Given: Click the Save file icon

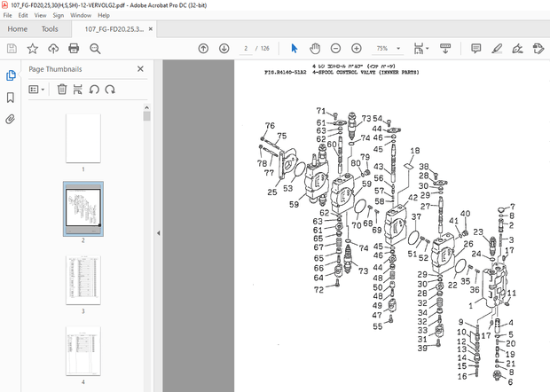Looking at the screenshot, I should (x=12, y=49).
